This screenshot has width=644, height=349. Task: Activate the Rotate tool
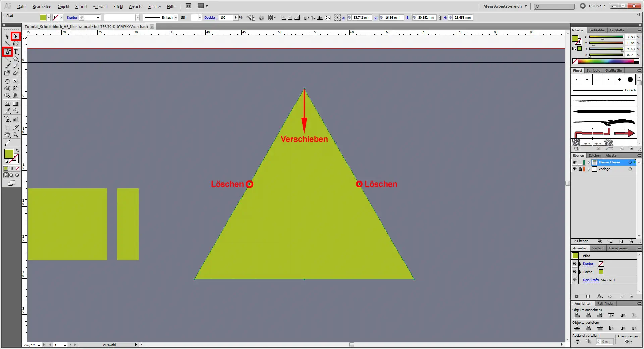click(7, 81)
